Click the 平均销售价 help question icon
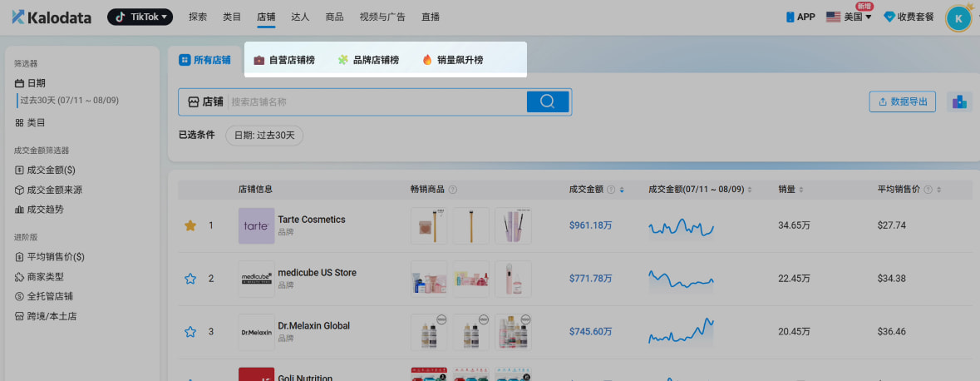This screenshot has width=980, height=381. coord(928,190)
